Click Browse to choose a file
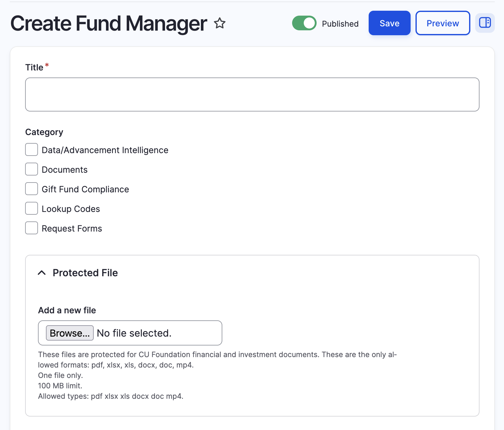This screenshot has height=430, width=504. click(x=70, y=333)
